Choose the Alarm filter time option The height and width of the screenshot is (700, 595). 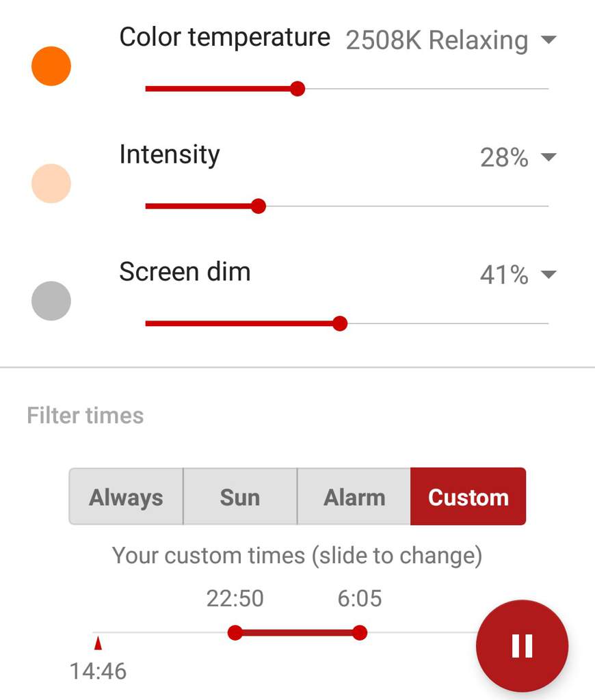(354, 496)
